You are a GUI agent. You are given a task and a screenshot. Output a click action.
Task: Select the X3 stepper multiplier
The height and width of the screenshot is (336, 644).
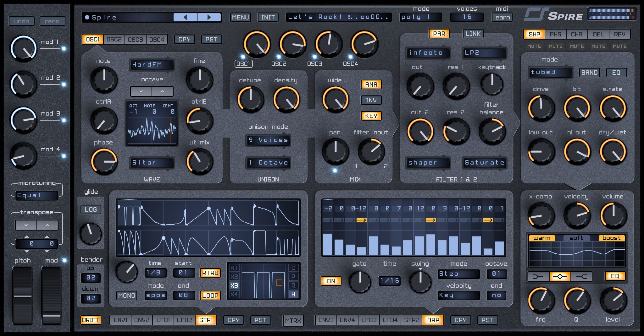tap(234, 285)
